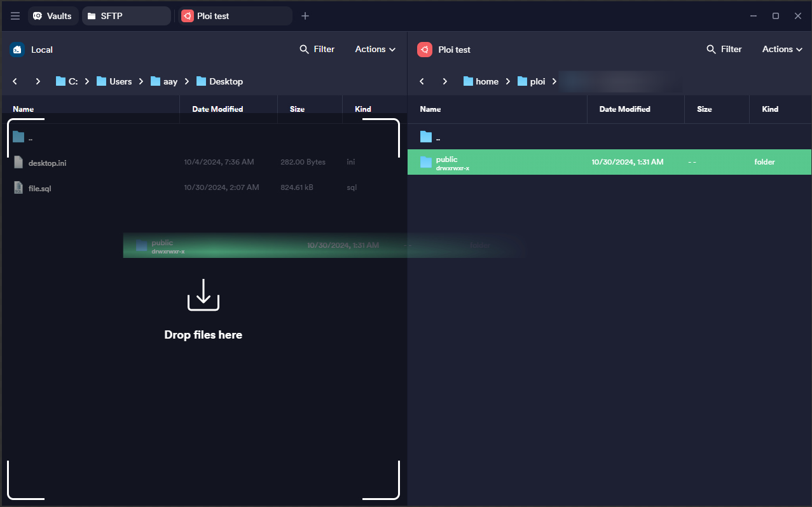812x507 pixels.
Task: Switch to the Vaults tab
Action: tap(53, 16)
